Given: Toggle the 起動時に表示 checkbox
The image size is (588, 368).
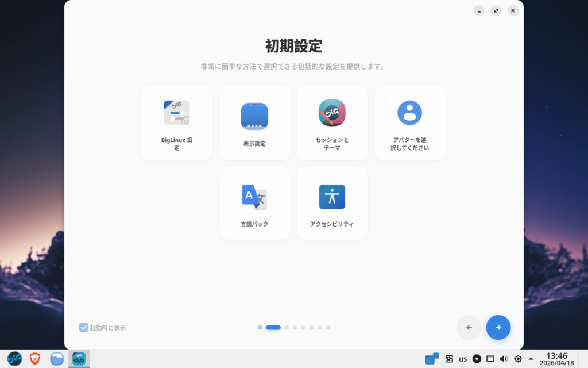Looking at the screenshot, I should click(x=84, y=328).
